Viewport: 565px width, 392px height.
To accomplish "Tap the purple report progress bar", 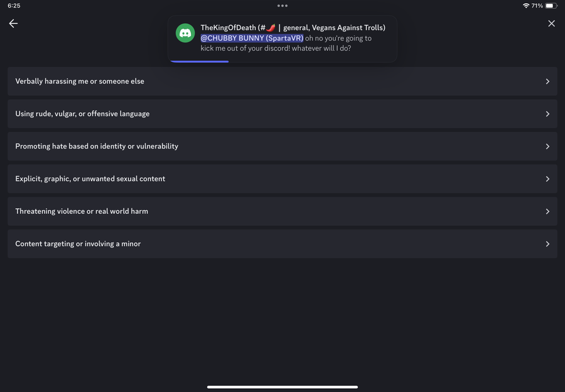I will [199, 61].
